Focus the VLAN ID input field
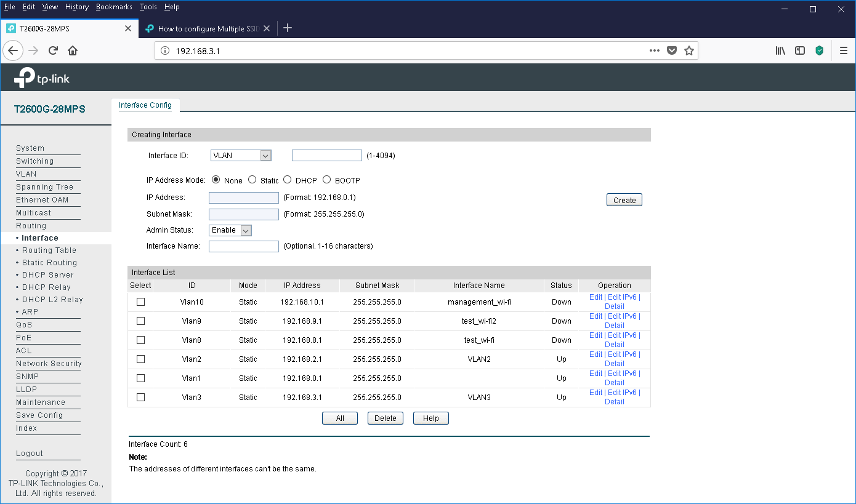 327,156
